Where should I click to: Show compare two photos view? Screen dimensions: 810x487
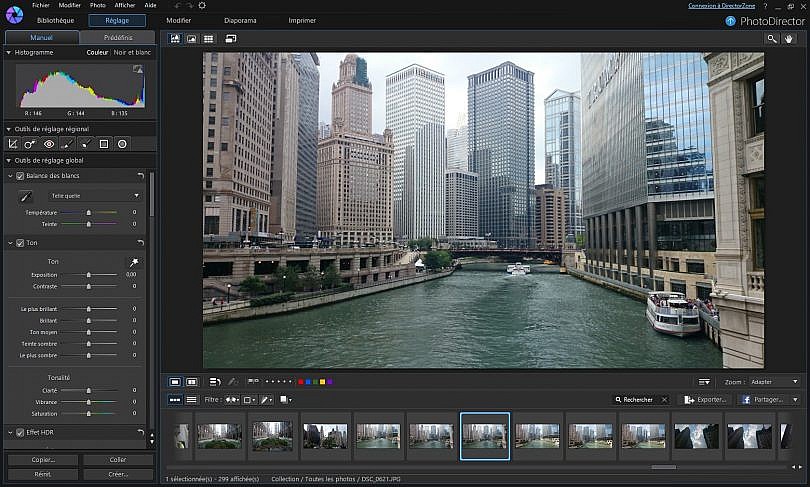pyautogui.click(x=192, y=382)
